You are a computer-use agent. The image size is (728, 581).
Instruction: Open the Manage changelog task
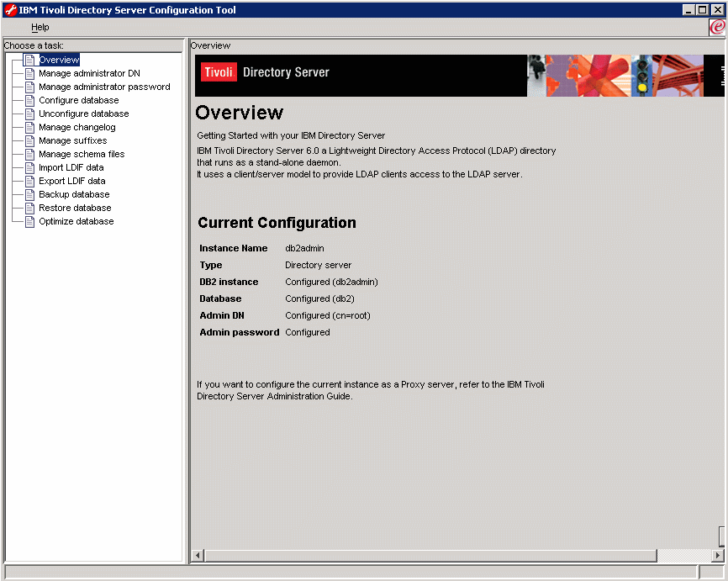pyautogui.click(x=76, y=127)
